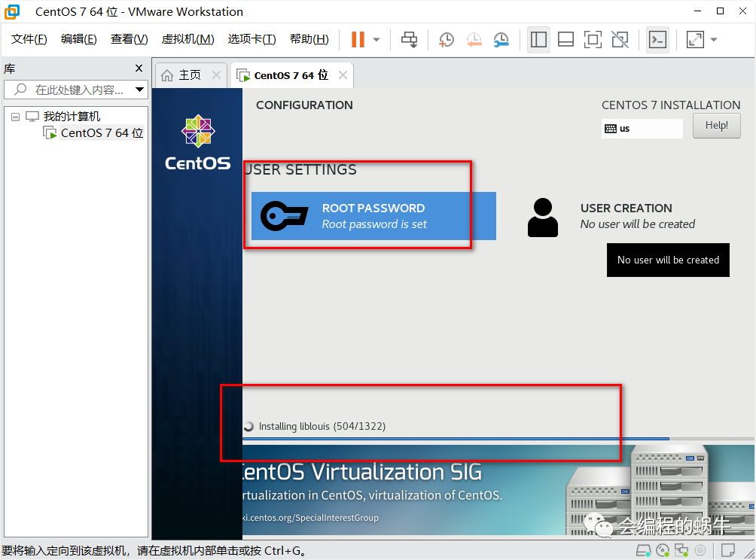This screenshot has width=756, height=560.
Task: Open the 帮助(H) menu
Action: [x=309, y=39]
